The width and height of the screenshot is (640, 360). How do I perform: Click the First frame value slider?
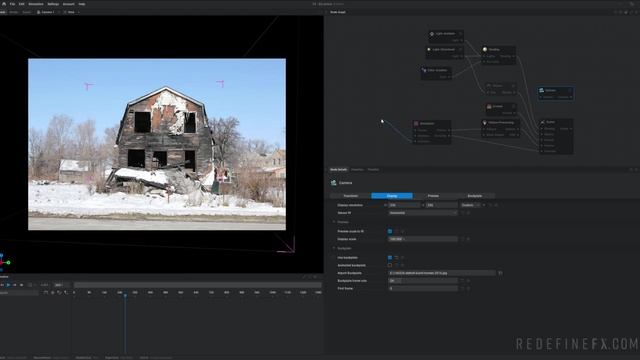click(x=423, y=288)
